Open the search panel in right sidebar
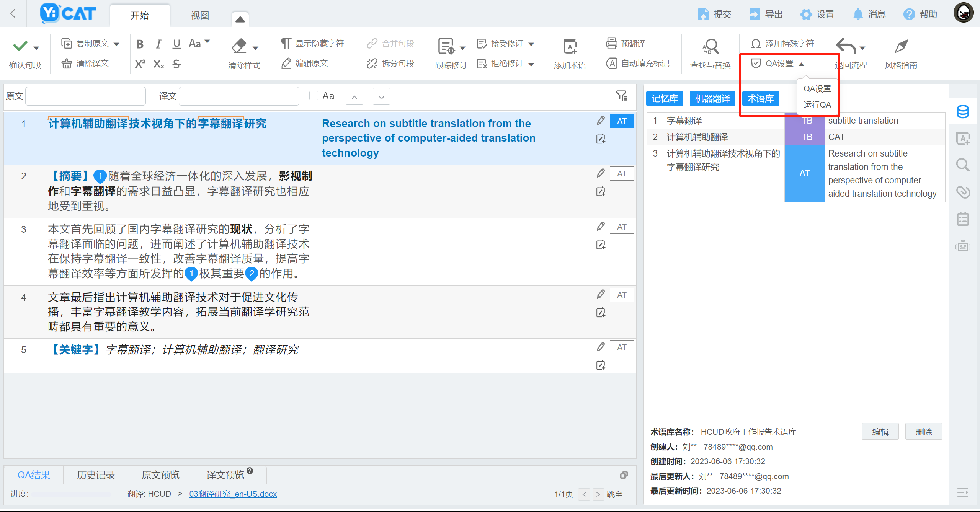 tap(962, 165)
